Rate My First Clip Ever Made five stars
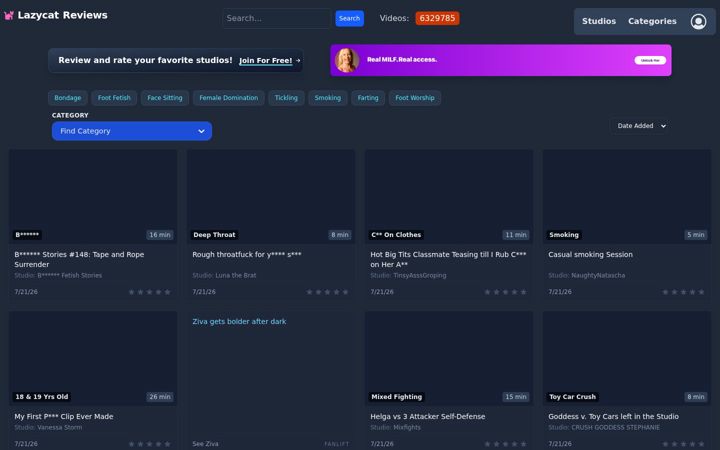Image resolution: width=720 pixels, height=450 pixels. pyautogui.click(x=168, y=444)
